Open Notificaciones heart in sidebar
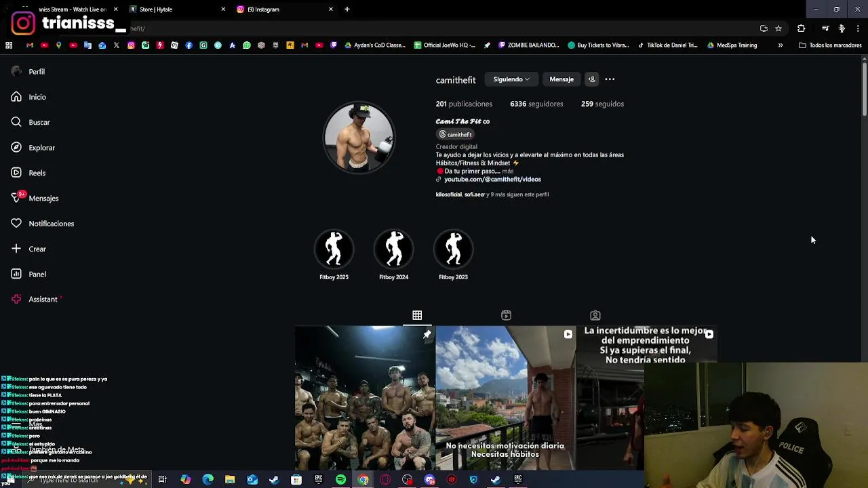 [43, 224]
